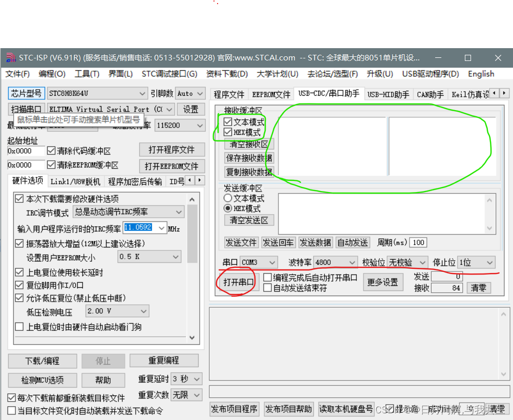The height and width of the screenshot is (420, 513).
Task: Click 清零 counter reset button
Action: [x=478, y=288]
